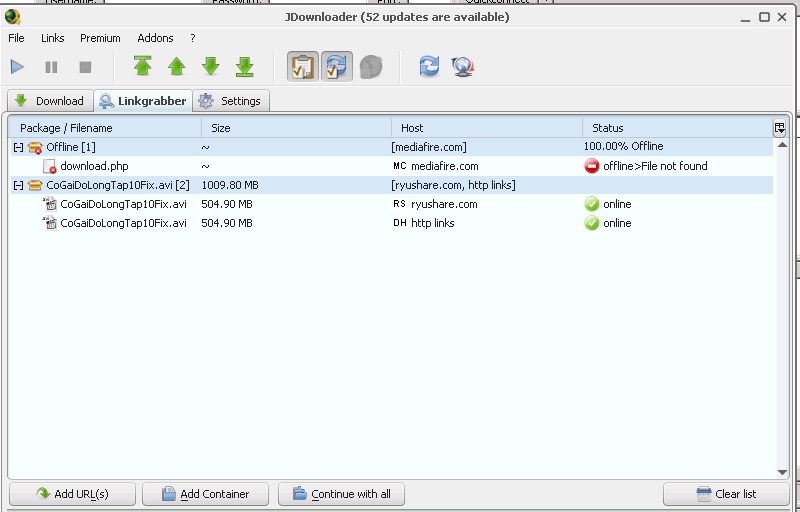Click the MC mediafire host icon
This screenshot has width=800, height=512.
(399, 166)
